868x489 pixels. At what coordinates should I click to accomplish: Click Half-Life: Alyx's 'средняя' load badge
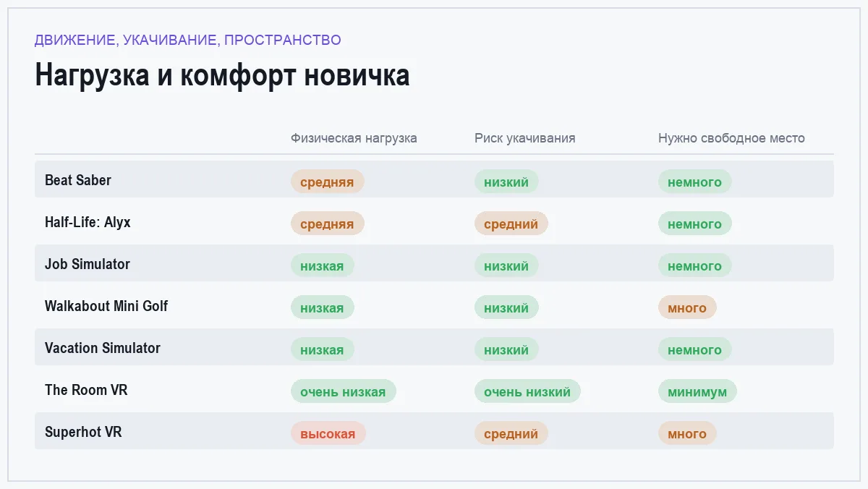(x=328, y=224)
